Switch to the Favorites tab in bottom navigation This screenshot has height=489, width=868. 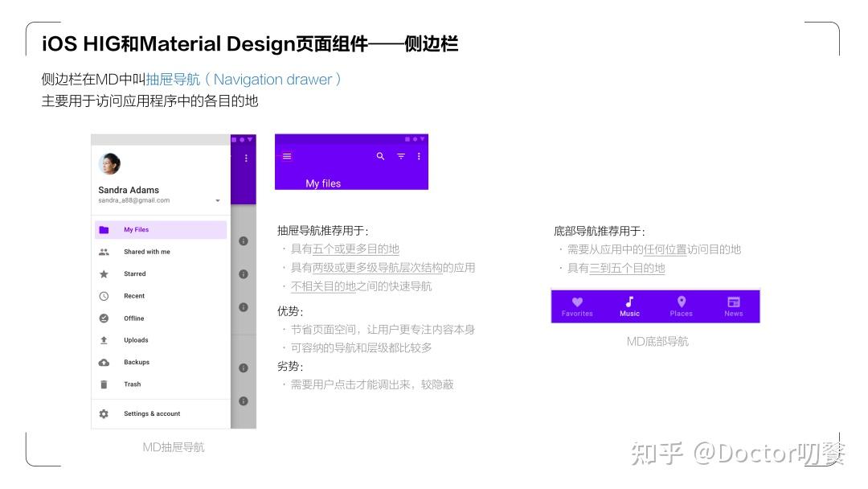577,305
